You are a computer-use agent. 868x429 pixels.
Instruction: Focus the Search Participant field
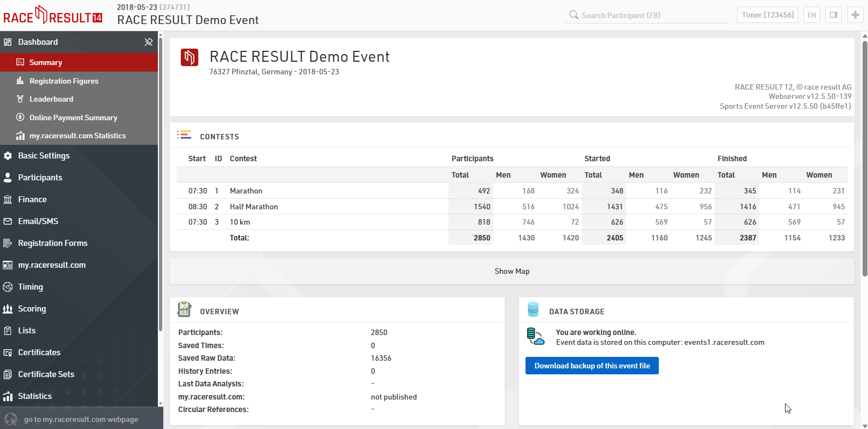coord(650,15)
